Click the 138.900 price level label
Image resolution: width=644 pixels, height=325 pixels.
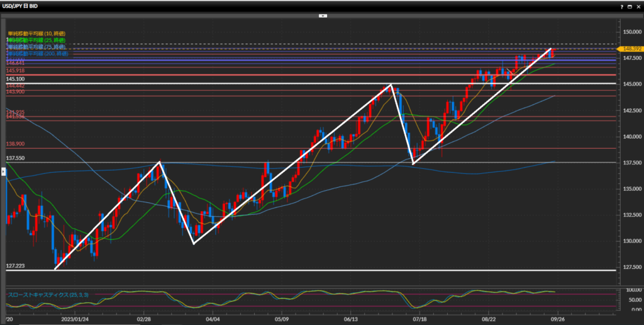[16, 144]
